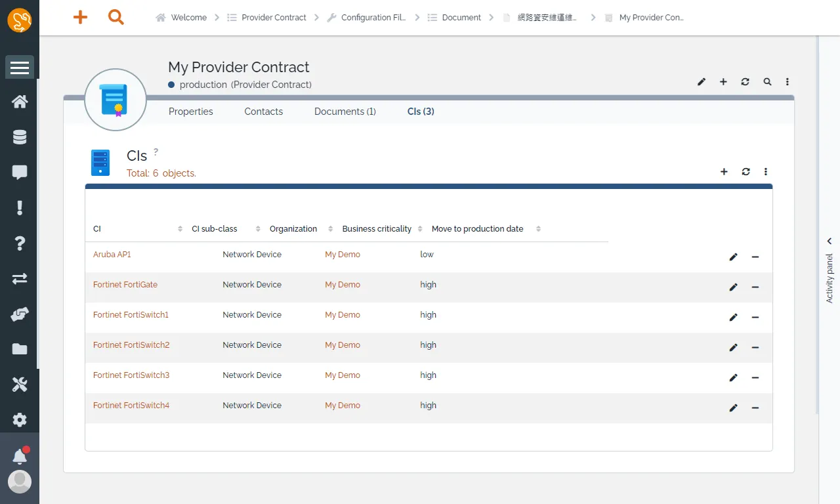Open the handshake service management icon
Viewport: 840px width, 504px height.
tap(20, 314)
